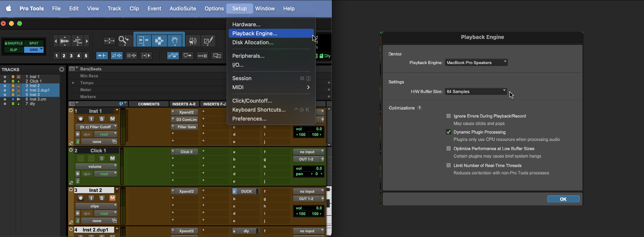This screenshot has height=237, width=644.
Task: Open Grid mode dropdown arrow
Action: point(42,49)
